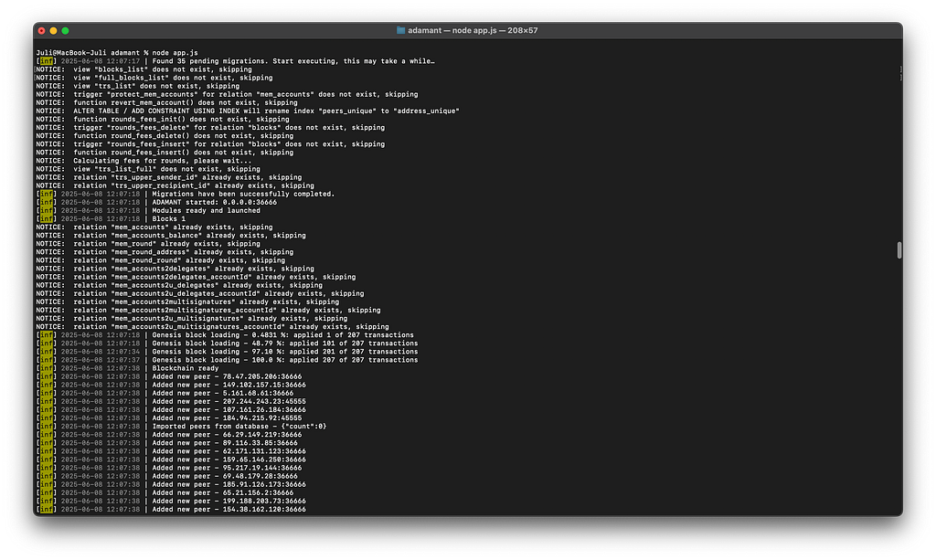Click the relation "mem_round_round" notice line
The width and height of the screenshot is (936, 560).
161,260
